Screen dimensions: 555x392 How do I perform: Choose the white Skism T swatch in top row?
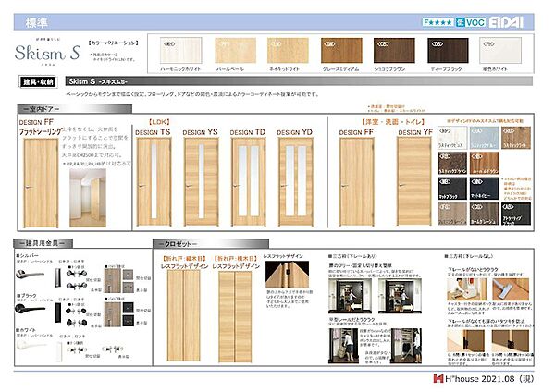pyautogui.click(x=452, y=138)
